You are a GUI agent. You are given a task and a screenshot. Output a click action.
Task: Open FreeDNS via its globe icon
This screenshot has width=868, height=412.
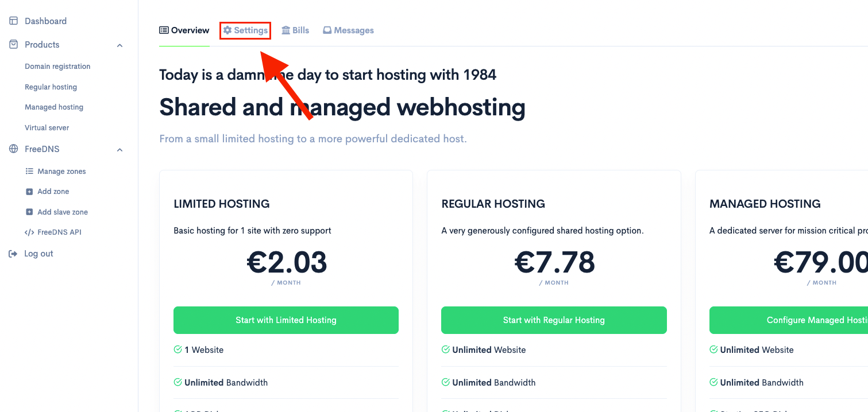pos(13,149)
